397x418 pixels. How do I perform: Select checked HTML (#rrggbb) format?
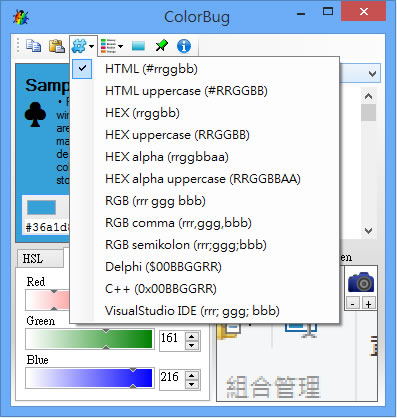pyautogui.click(x=206, y=69)
